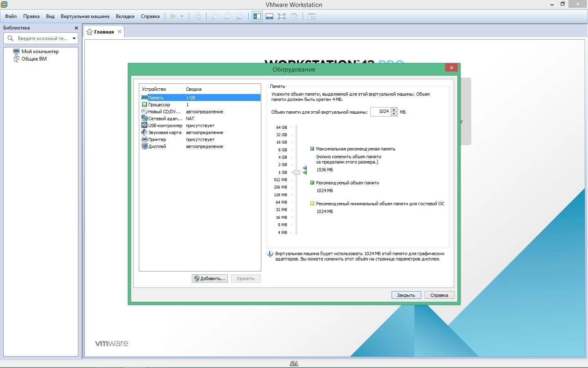Click NAT summary for network adapter
The width and height of the screenshot is (588, 368).
click(190, 119)
